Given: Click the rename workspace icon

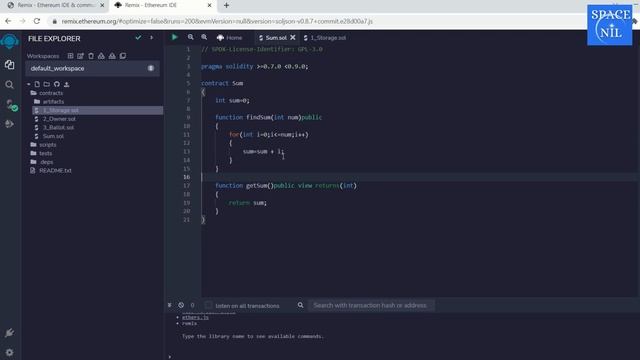Looking at the screenshot, I should click(80, 56).
